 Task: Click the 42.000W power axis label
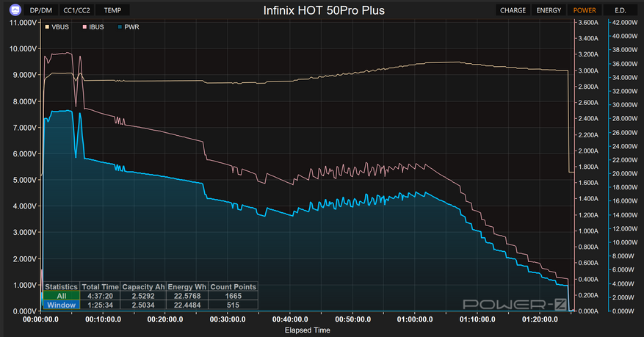point(625,23)
